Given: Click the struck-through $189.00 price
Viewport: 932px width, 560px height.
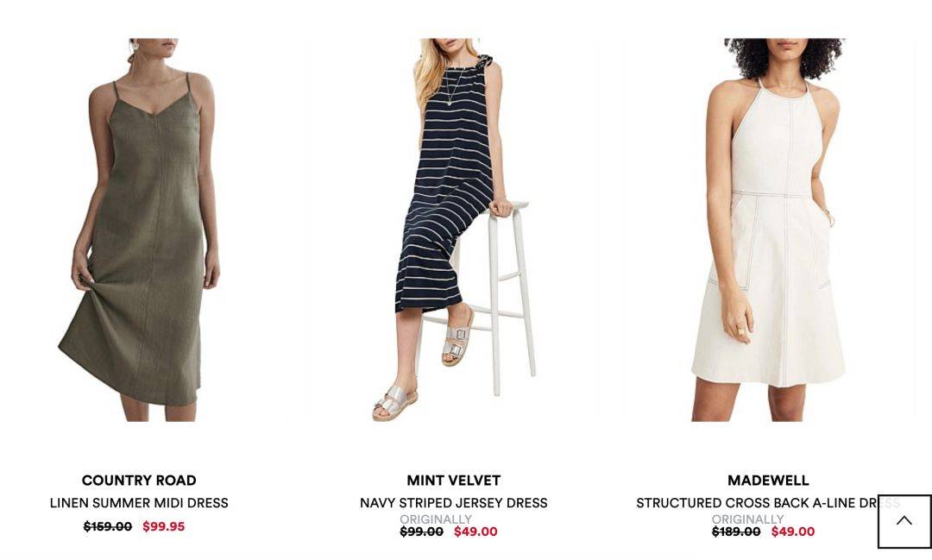Looking at the screenshot, I should 736,532.
